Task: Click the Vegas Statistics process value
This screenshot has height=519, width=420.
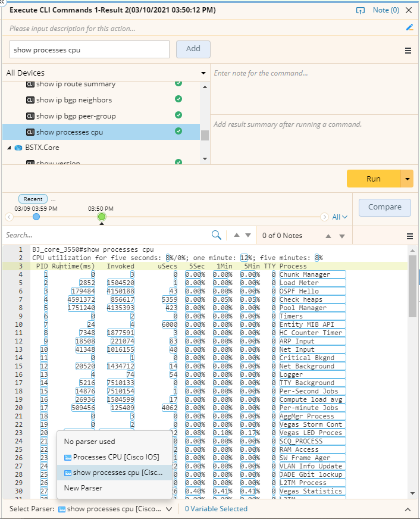Action: point(312,491)
